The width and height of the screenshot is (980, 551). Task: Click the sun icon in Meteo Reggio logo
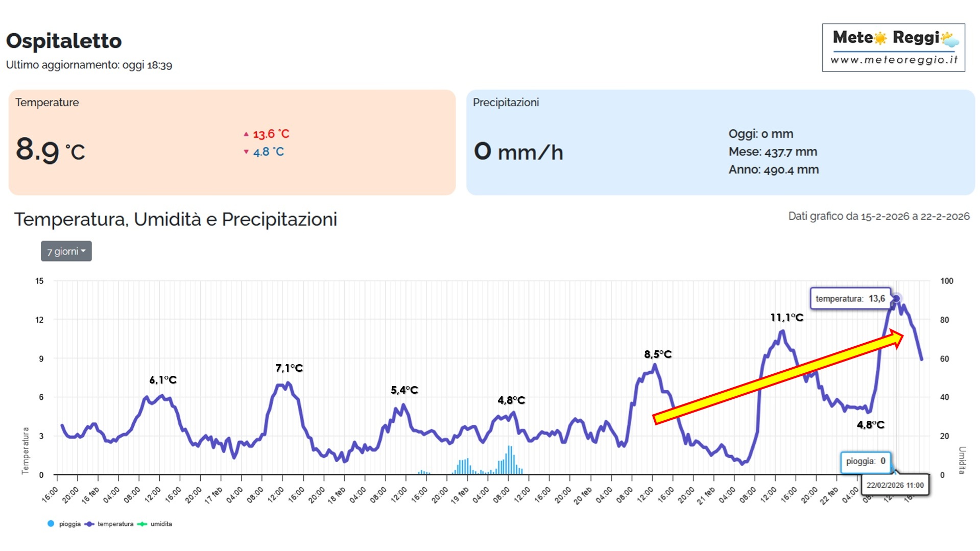tap(880, 38)
